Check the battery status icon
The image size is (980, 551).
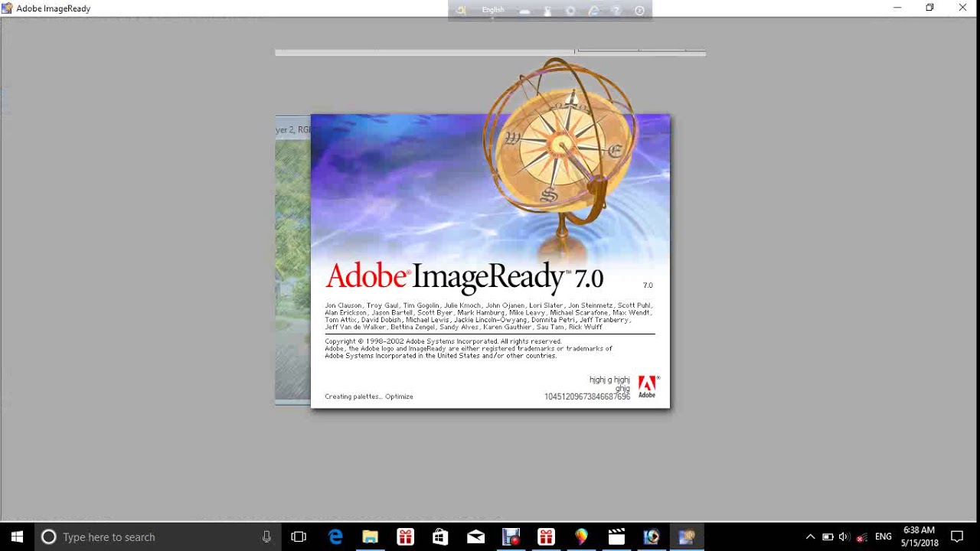click(x=828, y=536)
